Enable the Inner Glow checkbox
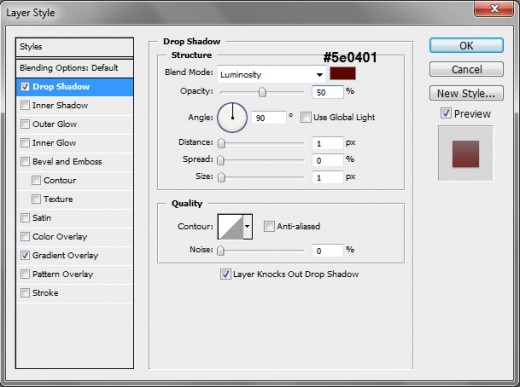This screenshot has width=520, height=387. coord(25,143)
